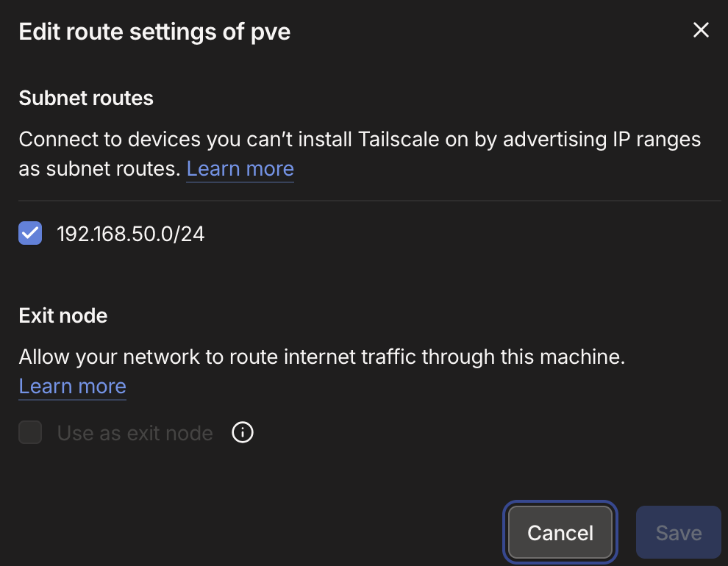Disable the advertised subnet route checkbox
728x566 pixels.
(x=29, y=233)
